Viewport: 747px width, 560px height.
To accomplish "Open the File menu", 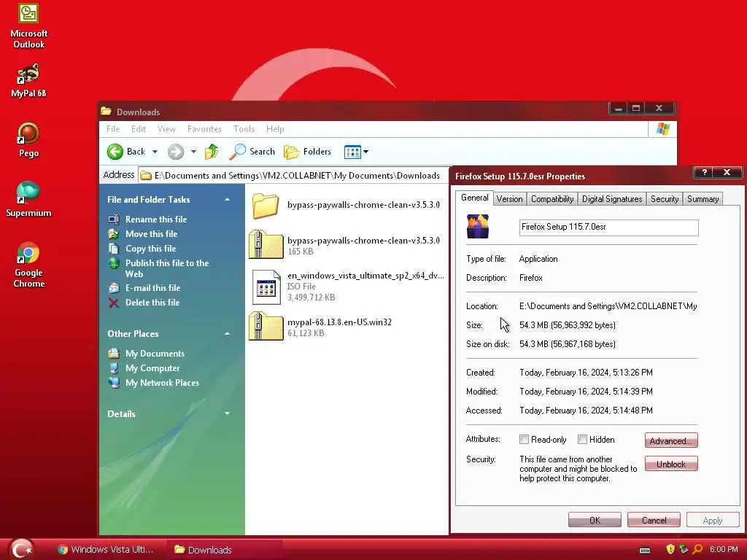I will tap(113, 129).
